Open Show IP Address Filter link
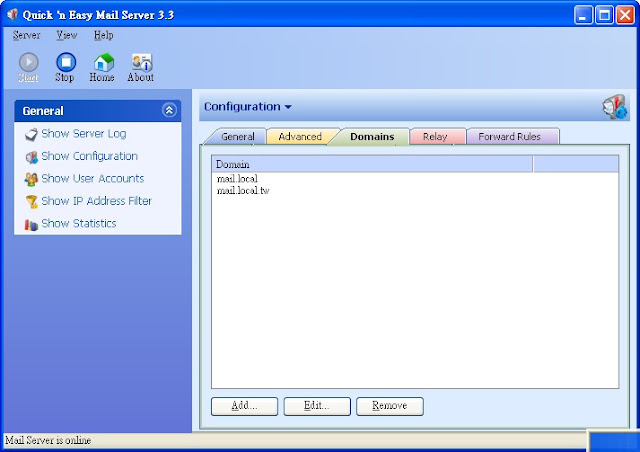 click(x=96, y=201)
